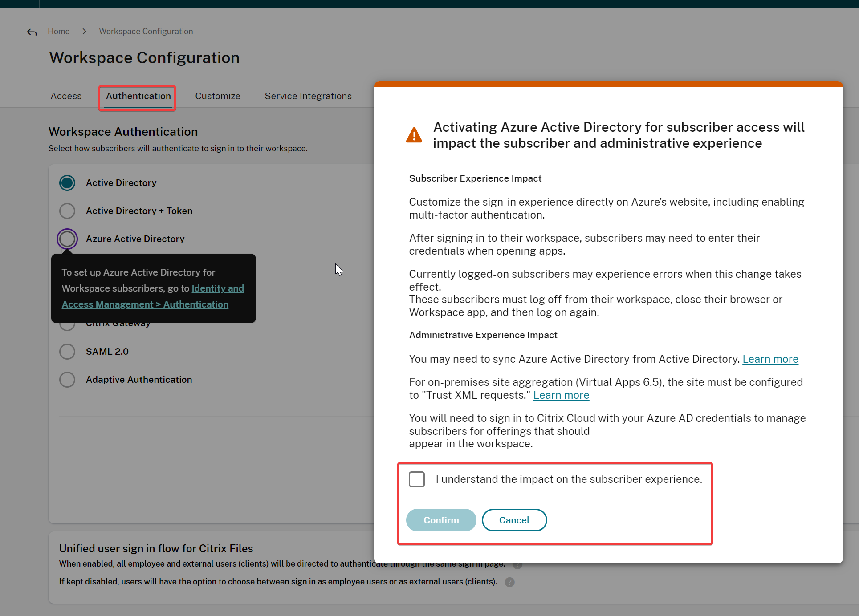Select Active Directory + Token authentication
The height and width of the screenshot is (616, 859).
[67, 211]
